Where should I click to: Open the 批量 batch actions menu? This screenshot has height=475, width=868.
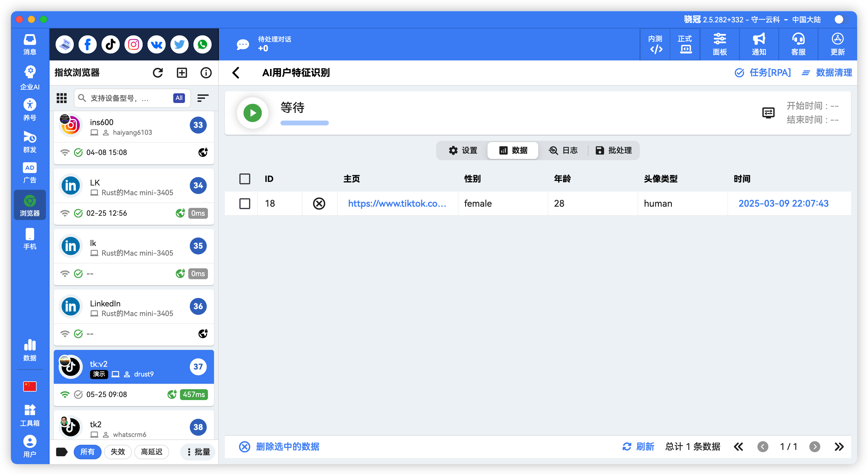coord(197,452)
